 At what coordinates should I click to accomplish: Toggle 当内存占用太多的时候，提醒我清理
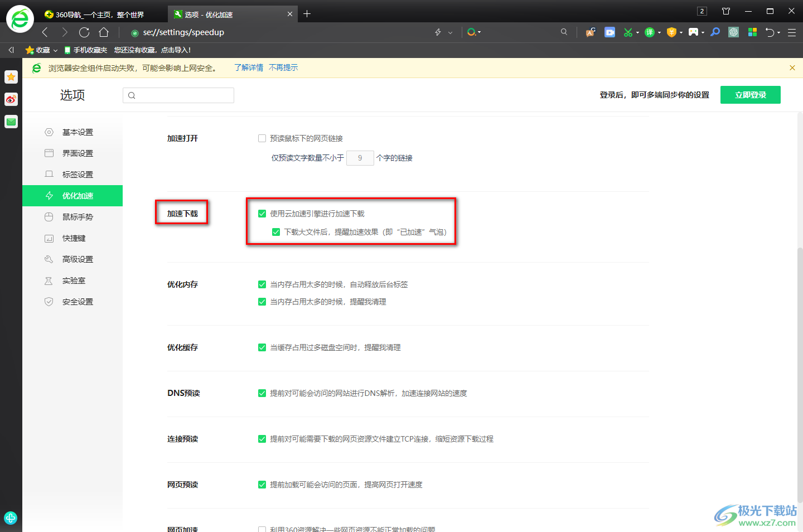point(262,302)
